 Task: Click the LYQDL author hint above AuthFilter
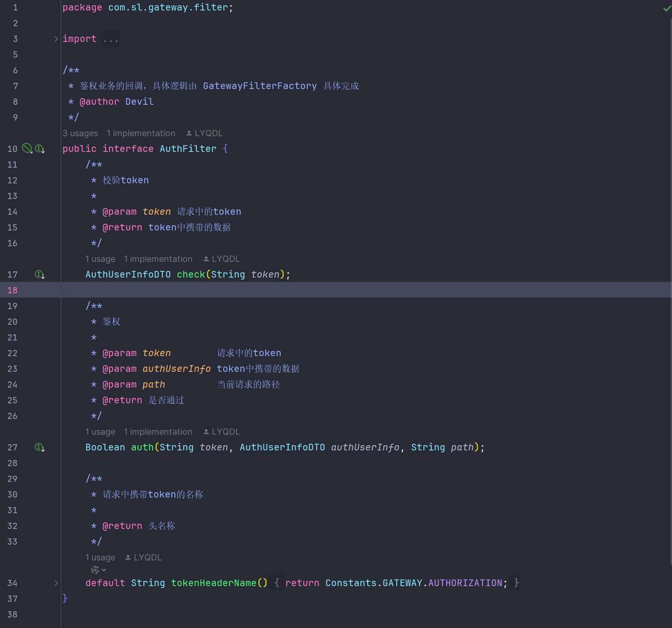click(x=204, y=133)
